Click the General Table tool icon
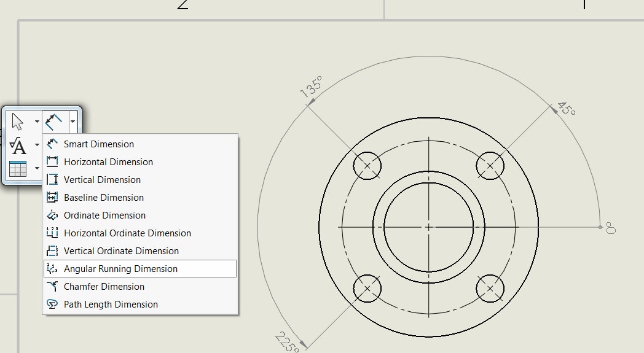The image size is (644, 353). coord(18,168)
